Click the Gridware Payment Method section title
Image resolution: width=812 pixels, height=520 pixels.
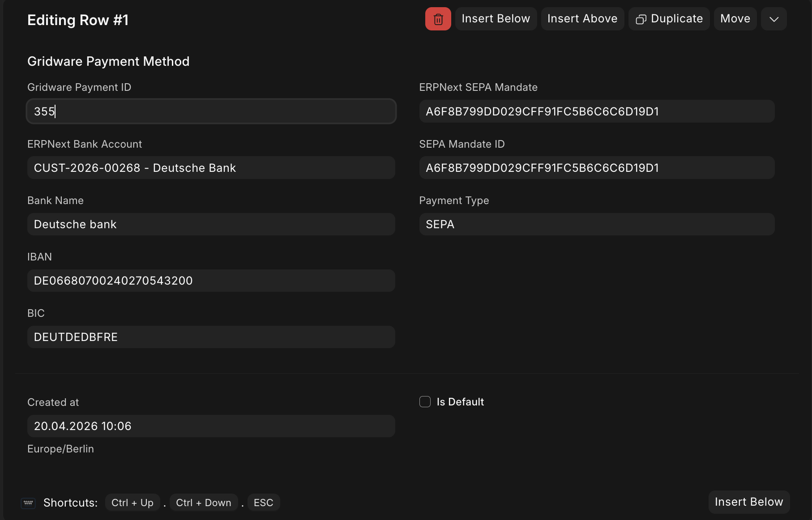coord(108,61)
